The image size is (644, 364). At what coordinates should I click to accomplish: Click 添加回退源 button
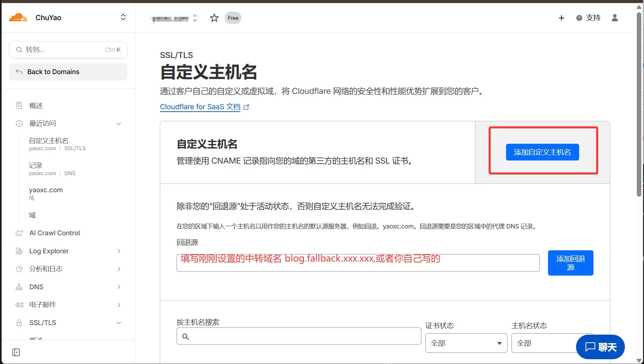[x=571, y=263]
